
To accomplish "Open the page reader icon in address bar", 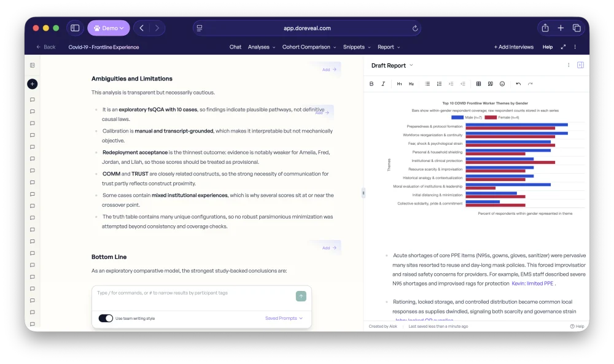I will (200, 28).
